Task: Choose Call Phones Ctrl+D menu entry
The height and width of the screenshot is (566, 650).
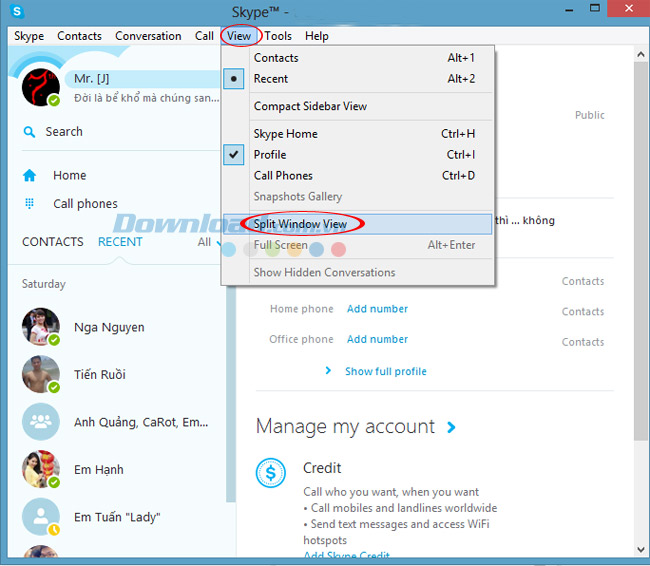Action: [x=358, y=176]
